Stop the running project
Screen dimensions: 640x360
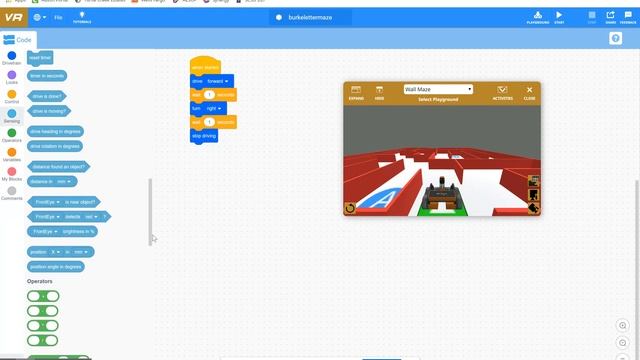(x=592, y=17)
